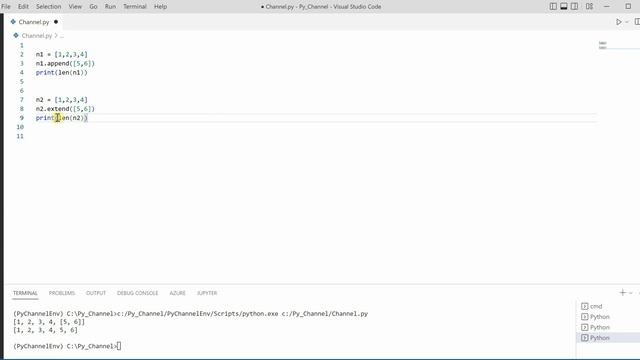
Task: Switch to the TERMINAL panel tab
Action: [x=25, y=293]
